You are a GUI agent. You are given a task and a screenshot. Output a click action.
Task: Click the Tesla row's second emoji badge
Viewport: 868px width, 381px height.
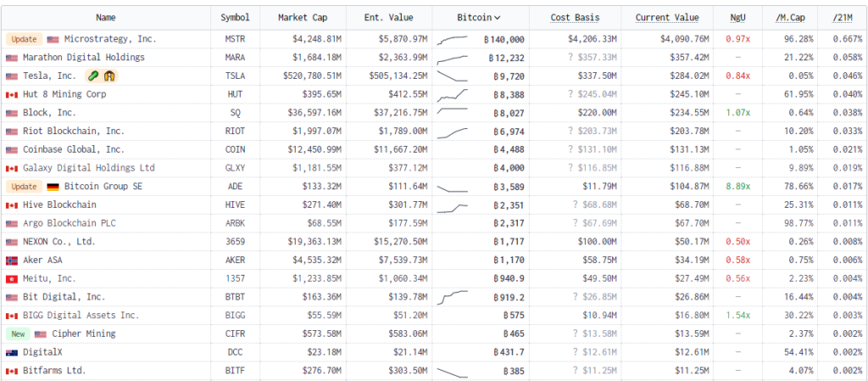(109, 76)
